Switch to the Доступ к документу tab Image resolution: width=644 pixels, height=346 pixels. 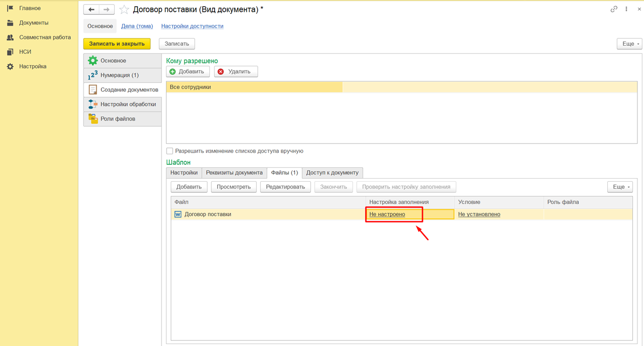point(332,172)
